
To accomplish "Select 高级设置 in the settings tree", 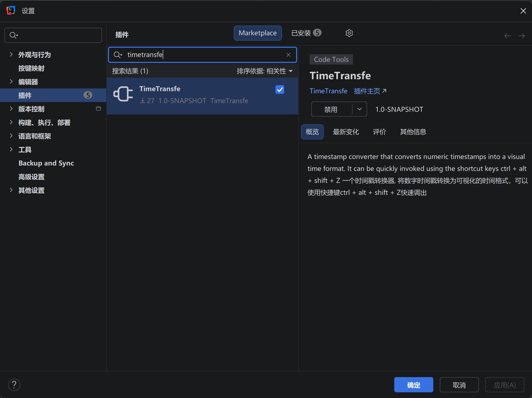I will 31,177.
